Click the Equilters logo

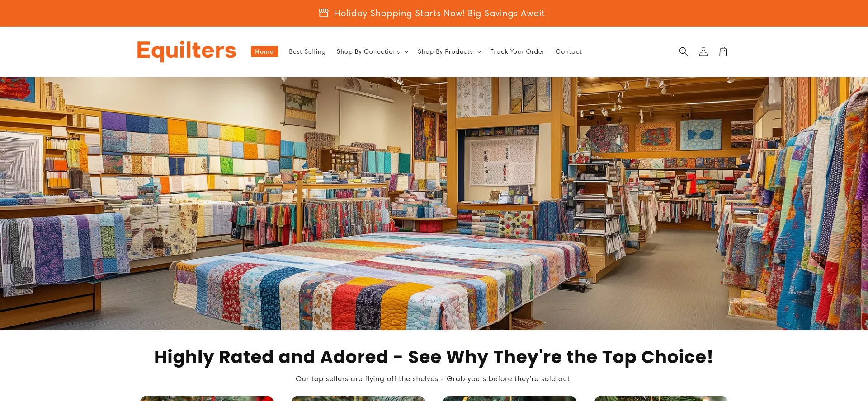pyautogui.click(x=186, y=51)
